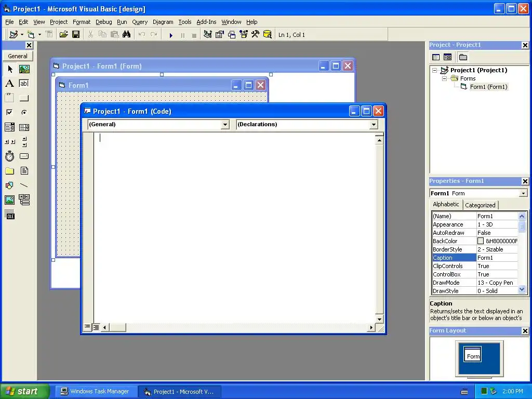Select the Data control tool
Viewport: 532px width, 399px height.
24,200
